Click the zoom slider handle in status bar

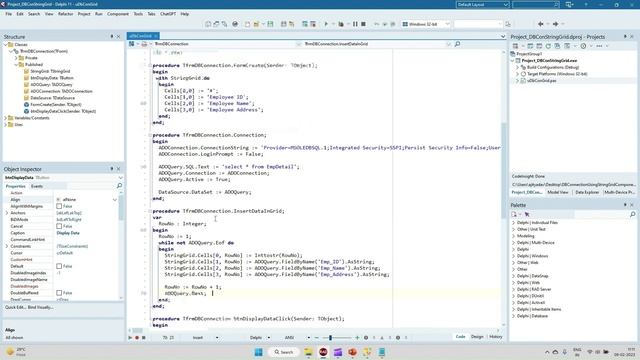[330, 338]
